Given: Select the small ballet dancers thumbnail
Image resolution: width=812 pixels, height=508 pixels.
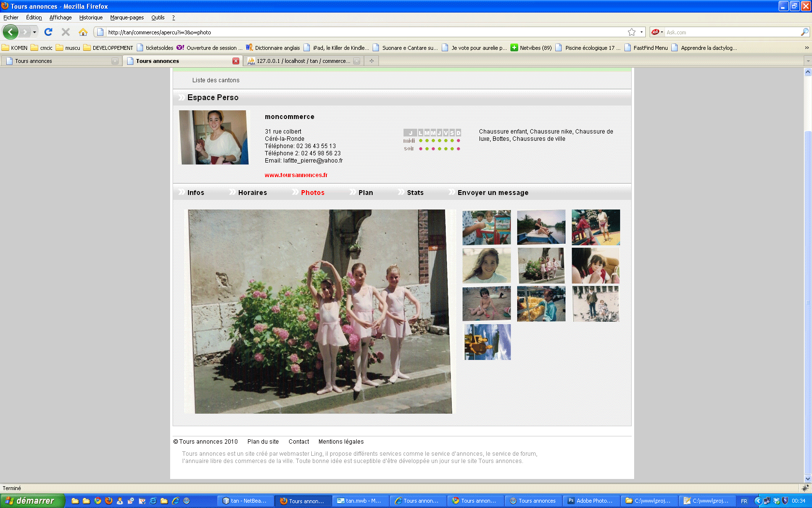Looking at the screenshot, I should click(541, 266).
